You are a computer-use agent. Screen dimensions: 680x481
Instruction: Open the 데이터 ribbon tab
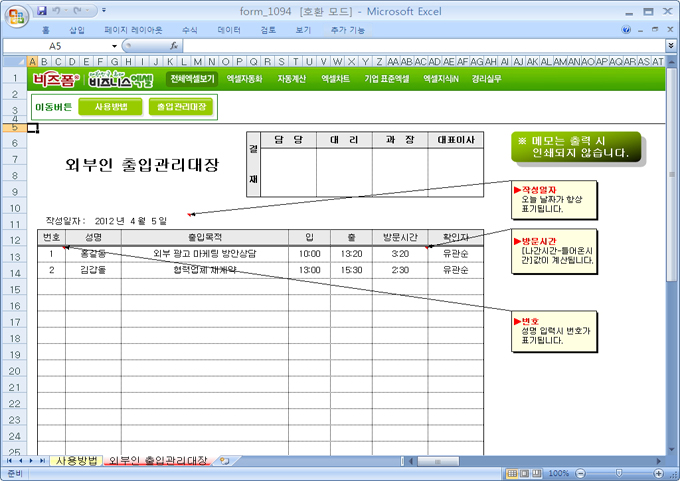tap(229, 30)
